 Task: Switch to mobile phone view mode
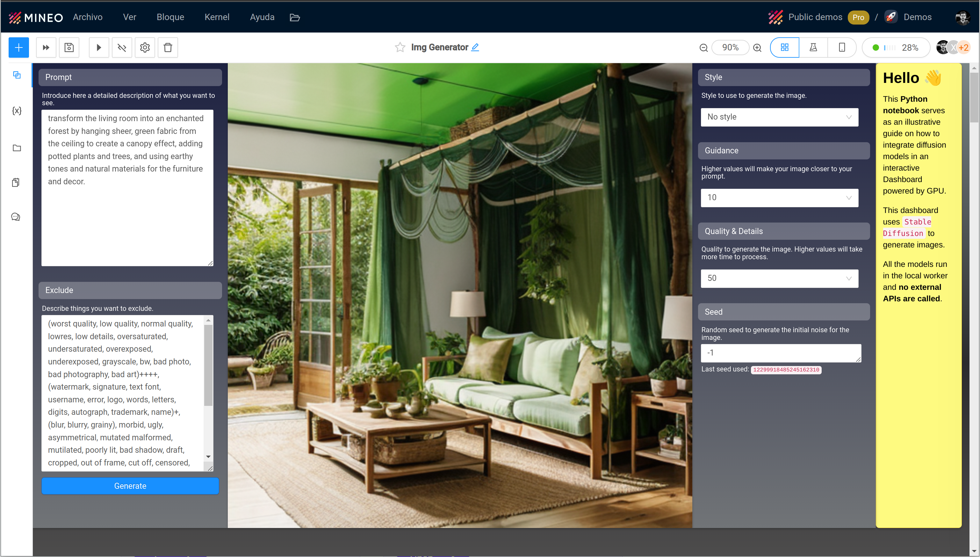pyautogui.click(x=842, y=48)
